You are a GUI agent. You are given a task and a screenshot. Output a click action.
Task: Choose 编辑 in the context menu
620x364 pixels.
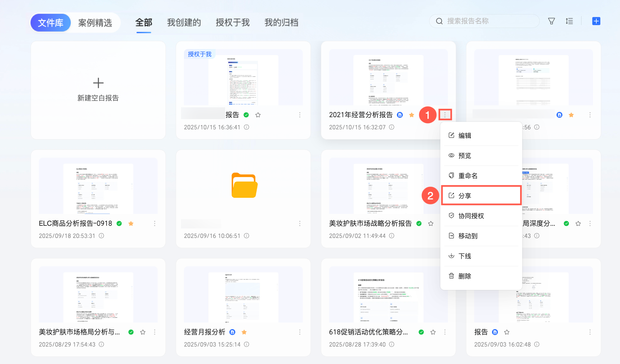[481, 136]
